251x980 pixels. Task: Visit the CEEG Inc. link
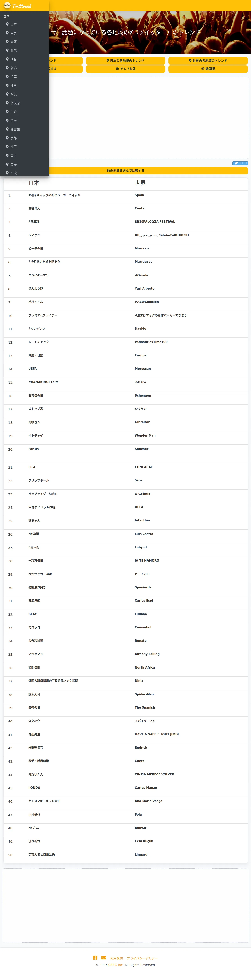point(116,965)
